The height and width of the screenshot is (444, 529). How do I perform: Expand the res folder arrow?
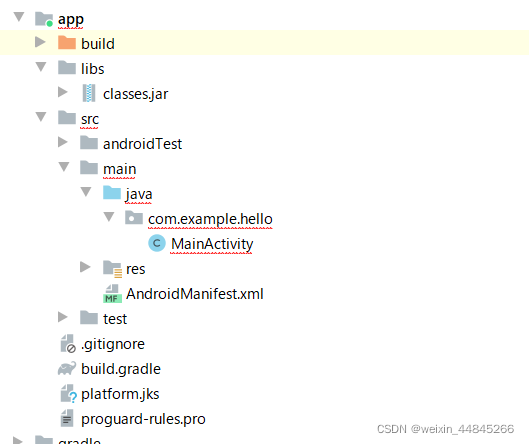point(85,267)
